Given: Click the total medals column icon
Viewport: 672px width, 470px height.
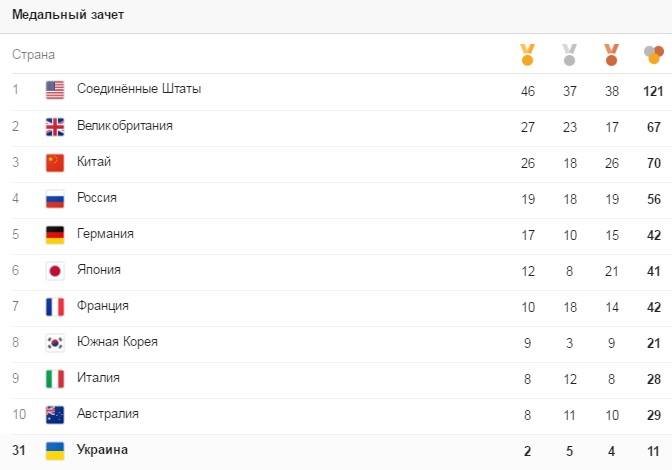Looking at the screenshot, I should coord(654,54).
